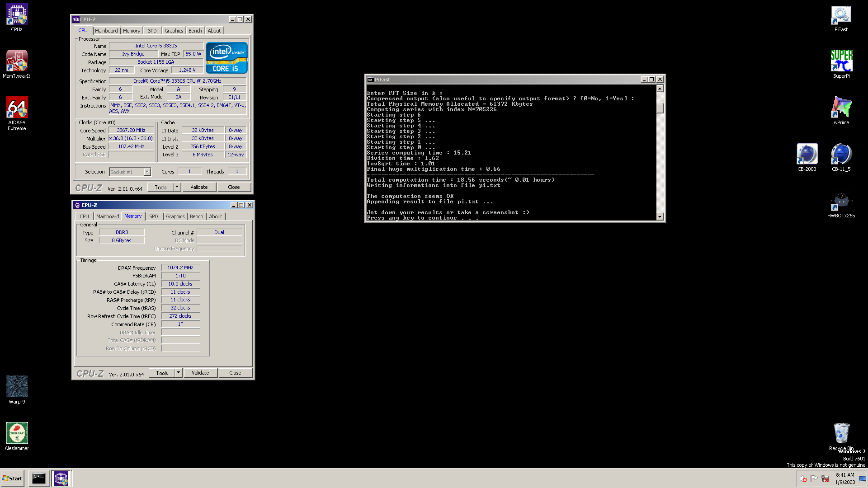Screen dimensions: 868x488
Task: Open Bench tab in bottom CPU-Z window
Action: click(197, 216)
